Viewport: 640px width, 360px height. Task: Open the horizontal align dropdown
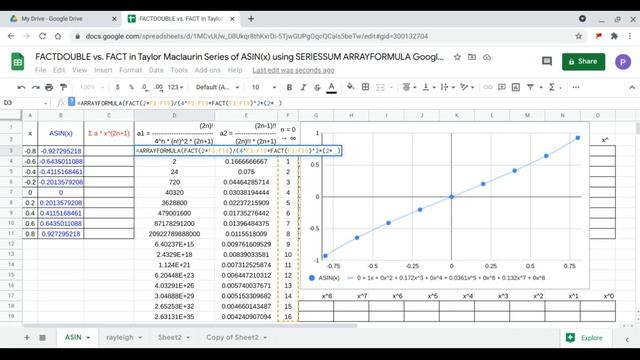(x=409, y=87)
